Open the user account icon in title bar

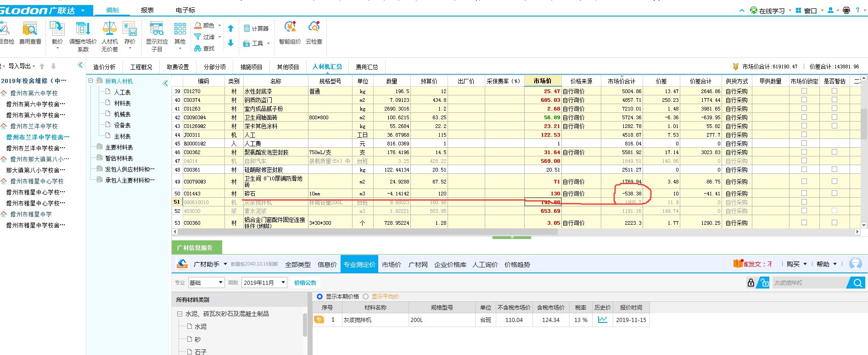pos(830,10)
